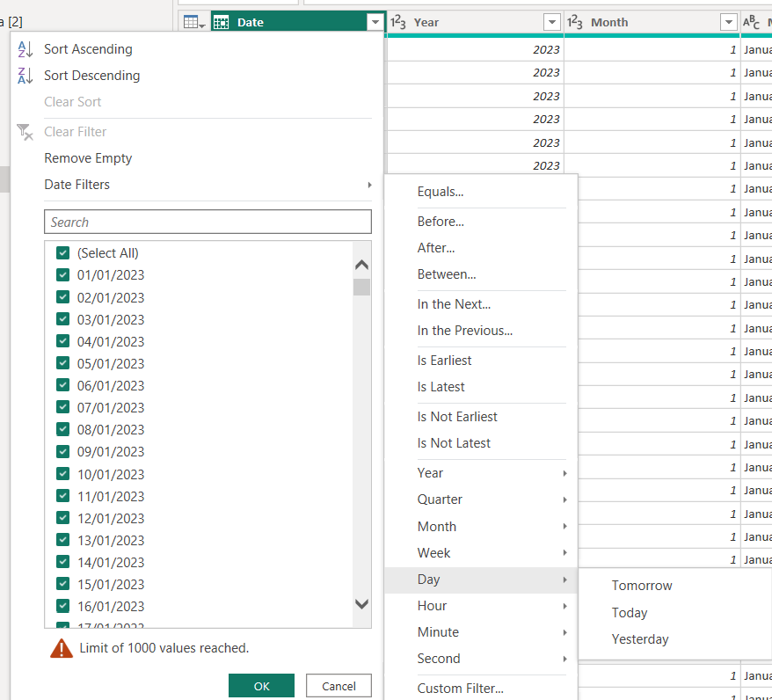Click scroll down arrow in date list
Image resolution: width=772 pixels, height=700 pixels.
361,604
